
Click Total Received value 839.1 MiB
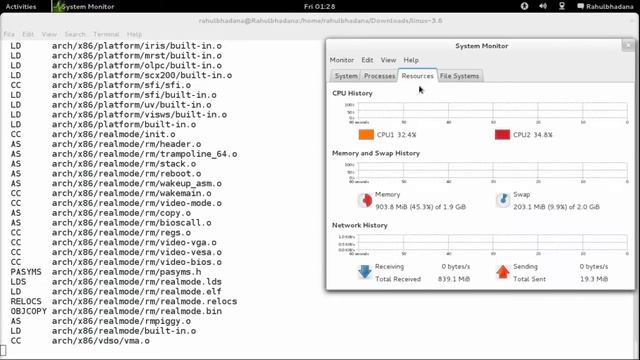click(x=454, y=279)
